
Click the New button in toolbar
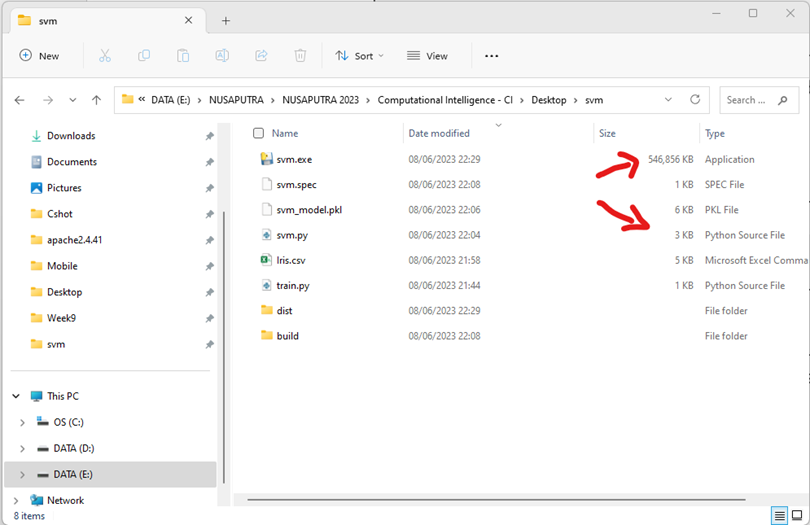click(x=40, y=56)
